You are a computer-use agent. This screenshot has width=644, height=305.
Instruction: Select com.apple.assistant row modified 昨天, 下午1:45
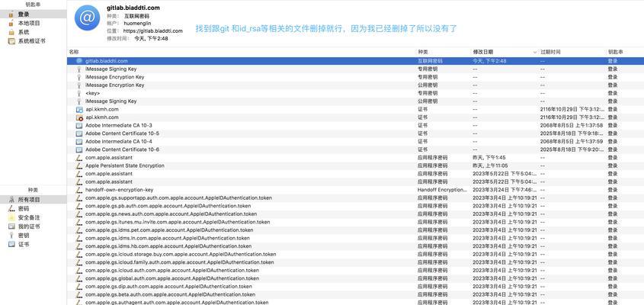(x=355, y=158)
